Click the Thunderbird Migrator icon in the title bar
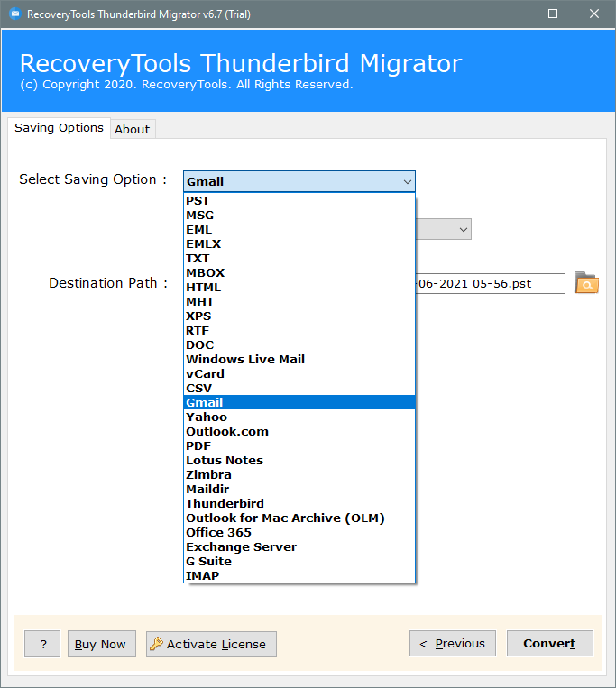Viewport: 616px width, 688px height. (x=15, y=14)
